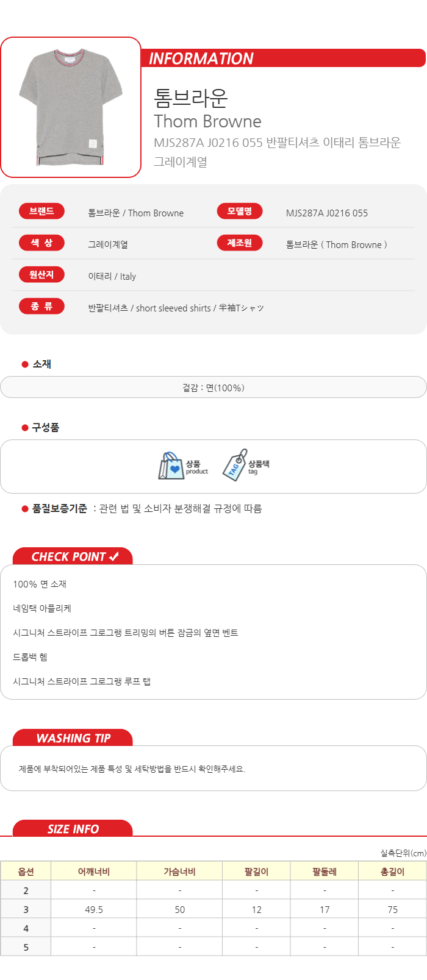
Task: Click the Thom Browne brand title text
Action: [x=207, y=121]
